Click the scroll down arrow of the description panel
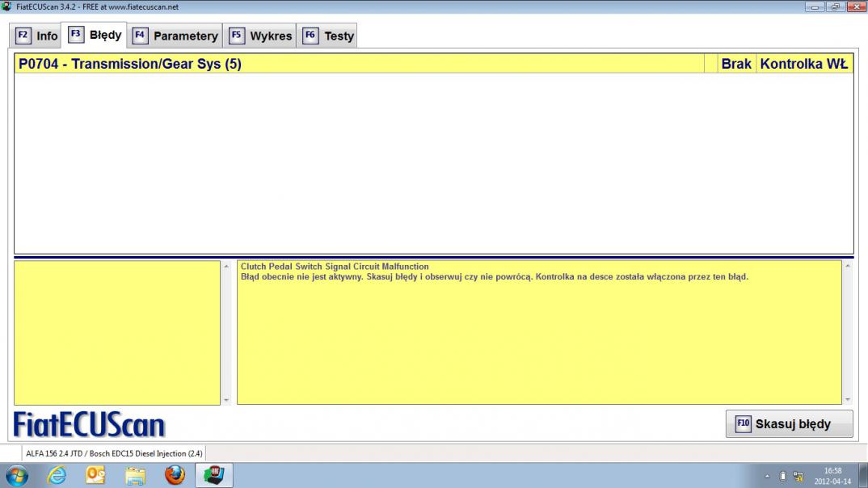Image resolution: width=868 pixels, height=488 pixels. (848, 399)
